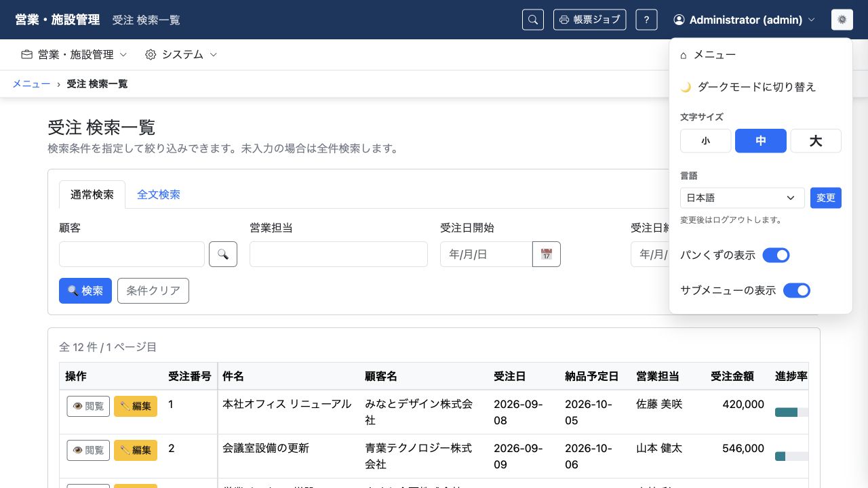Click the 全 12 件 / 1 ページ目 count text

pyautogui.click(x=108, y=347)
